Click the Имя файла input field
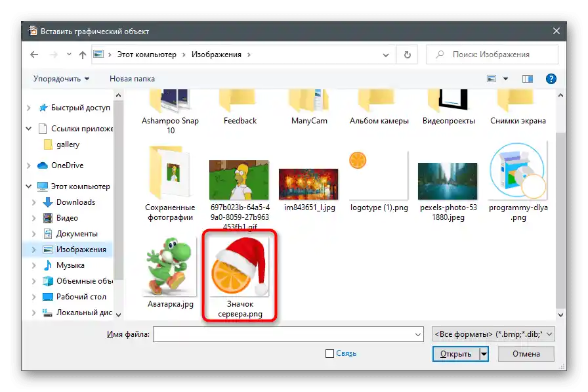The width and height of the screenshot is (588, 392). (288, 334)
